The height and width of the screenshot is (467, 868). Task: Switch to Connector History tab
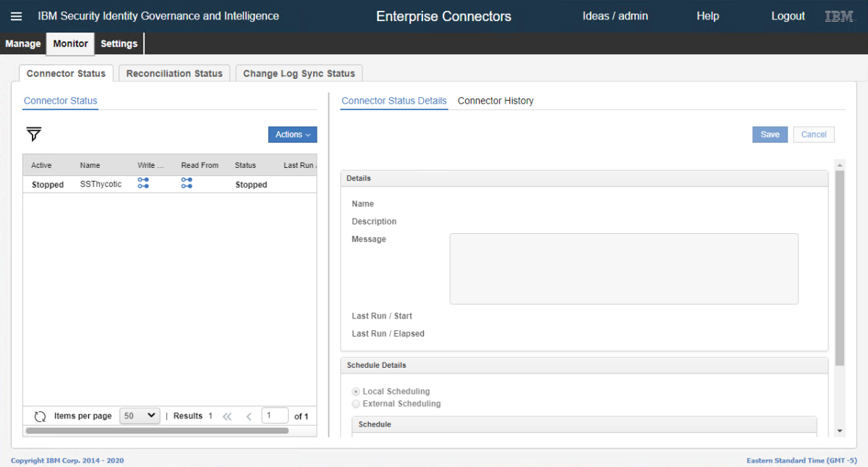pyautogui.click(x=495, y=101)
